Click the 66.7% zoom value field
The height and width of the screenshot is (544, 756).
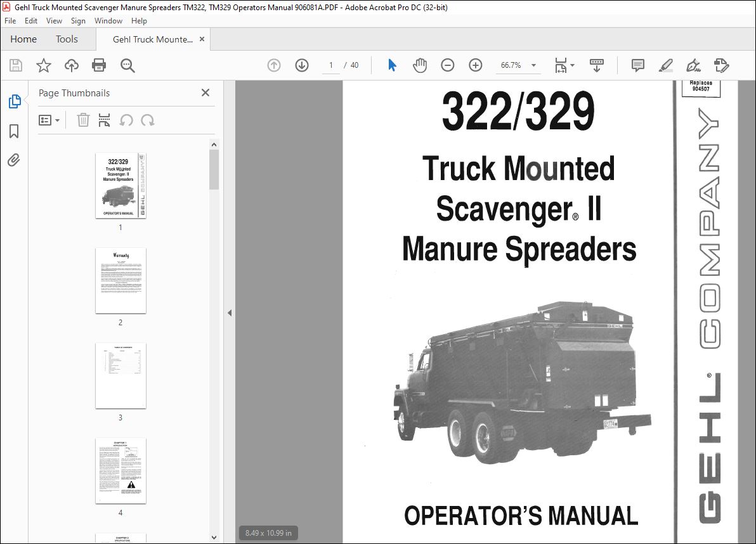(511, 65)
